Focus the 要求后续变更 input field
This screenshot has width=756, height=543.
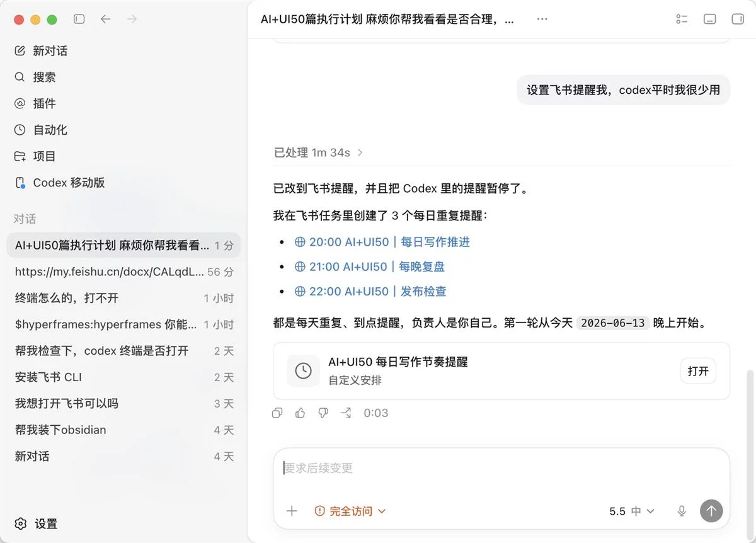[x=501, y=469]
